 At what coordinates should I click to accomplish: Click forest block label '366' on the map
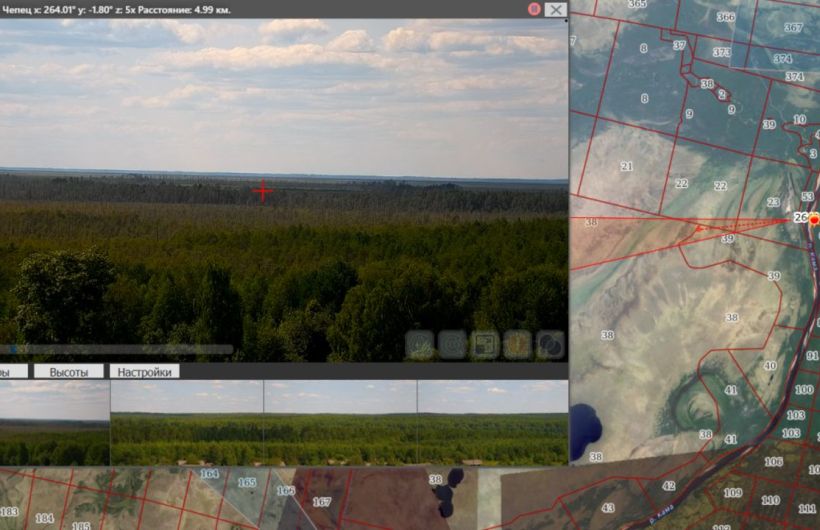(x=725, y=17)
